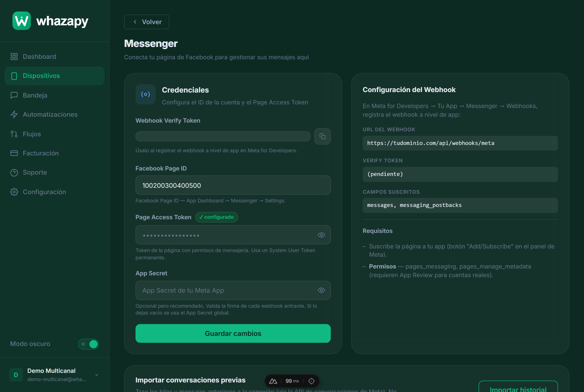Click the Configuración gear icon
The image size is (584, 392).
click(x=14, y=192)
